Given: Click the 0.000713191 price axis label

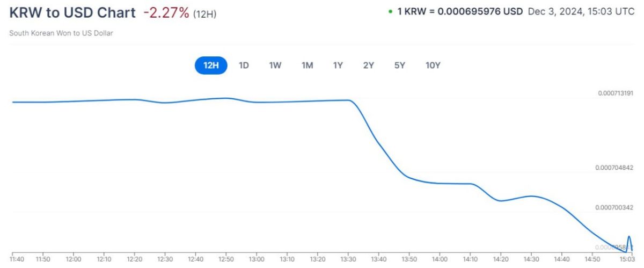Looking at the screenshot, I should pyautogui.click(x=616, y=93).
